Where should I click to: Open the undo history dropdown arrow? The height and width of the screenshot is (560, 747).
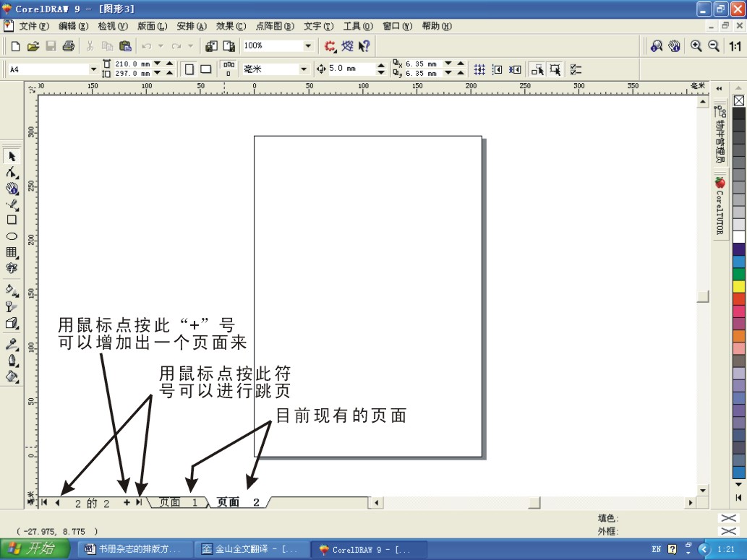[161, 46]
